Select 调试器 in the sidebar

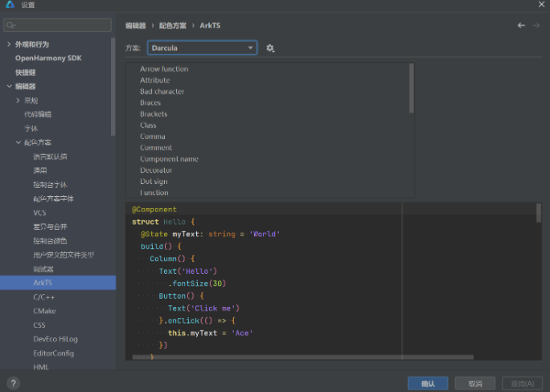43,269
